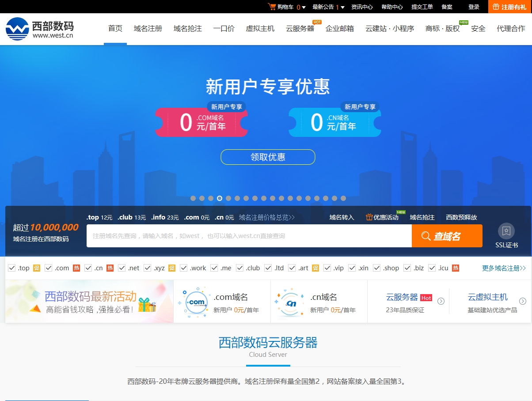Toggle the .xyz domain checkbox
The height and width of the screenshot is (401, 532).
[148, 268]
